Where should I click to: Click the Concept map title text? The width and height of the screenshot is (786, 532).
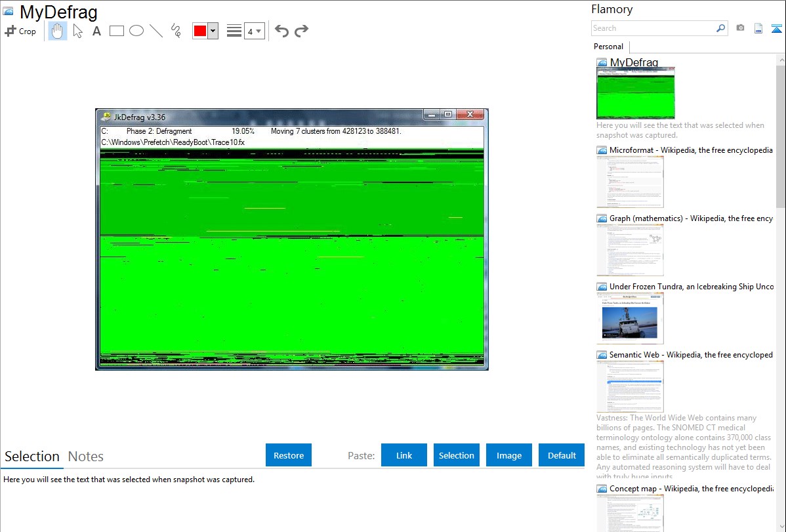692,488
